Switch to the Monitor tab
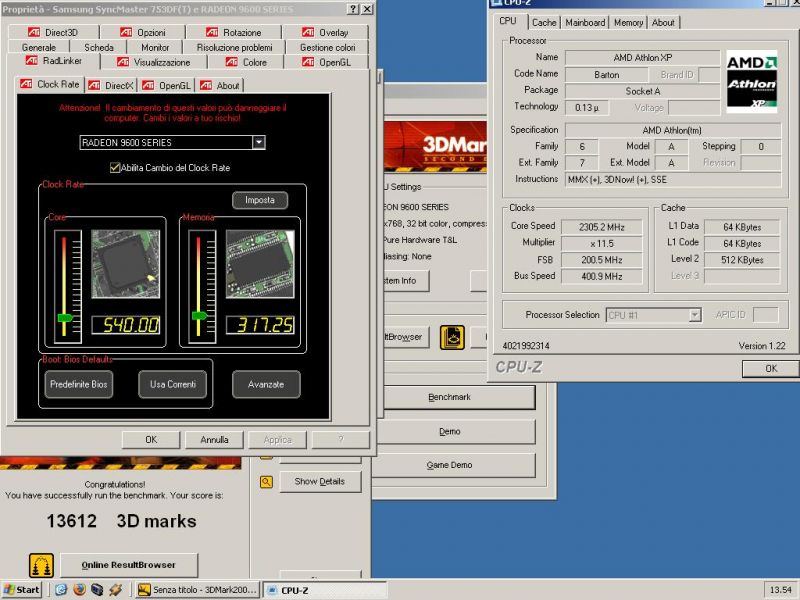 click(x=155, y=47)
